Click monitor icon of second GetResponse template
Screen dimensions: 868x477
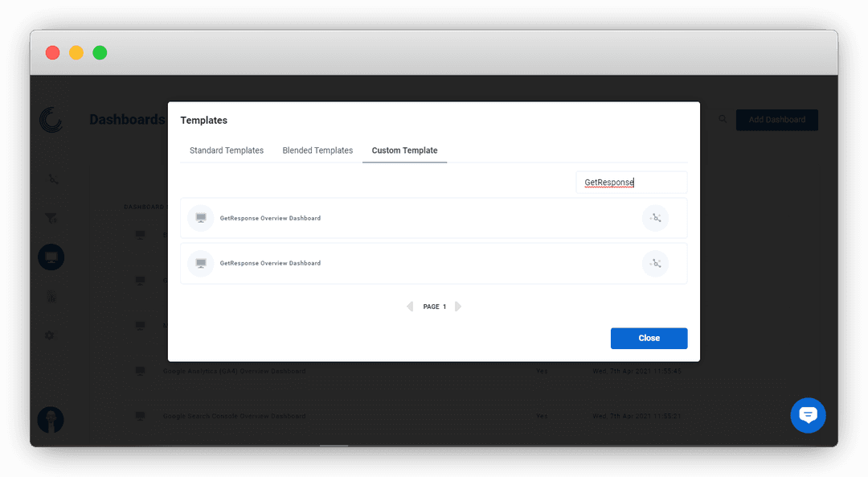coord(201,263)
